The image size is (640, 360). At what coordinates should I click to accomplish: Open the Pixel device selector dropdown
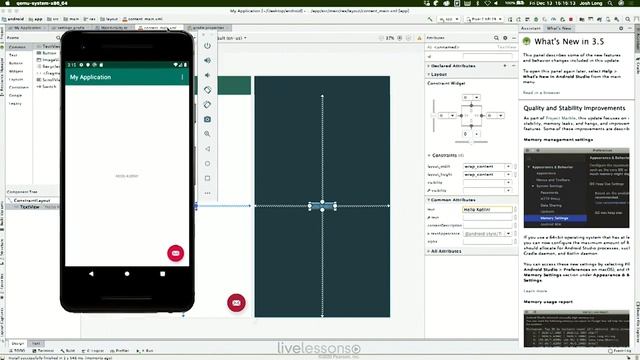click(x=484, y=19)
